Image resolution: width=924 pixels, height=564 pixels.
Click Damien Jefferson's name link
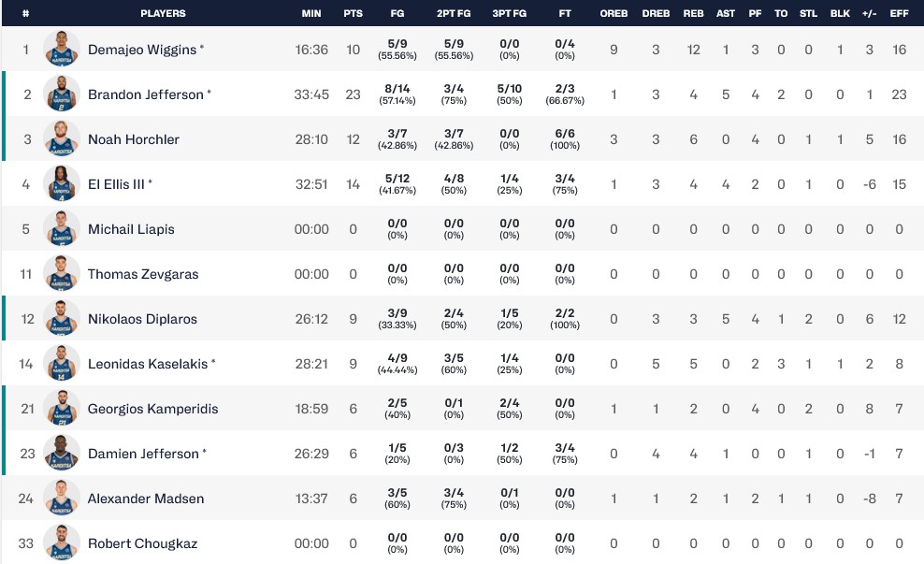point(143,454)
